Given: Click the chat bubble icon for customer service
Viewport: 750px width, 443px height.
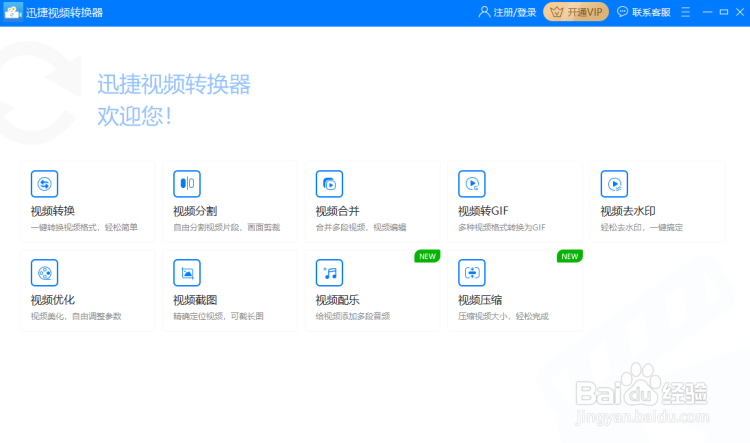Looking at the screenshot, I should click(622, 12).
